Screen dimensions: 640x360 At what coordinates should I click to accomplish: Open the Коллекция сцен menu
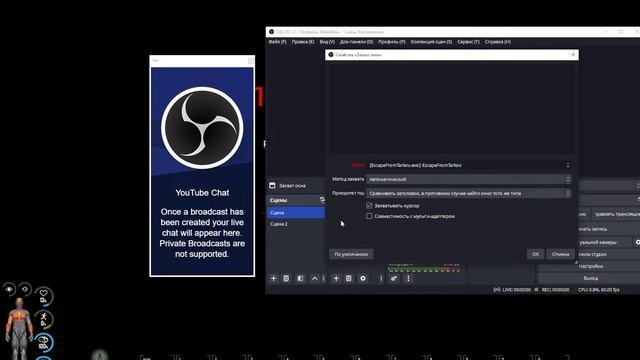431,42
